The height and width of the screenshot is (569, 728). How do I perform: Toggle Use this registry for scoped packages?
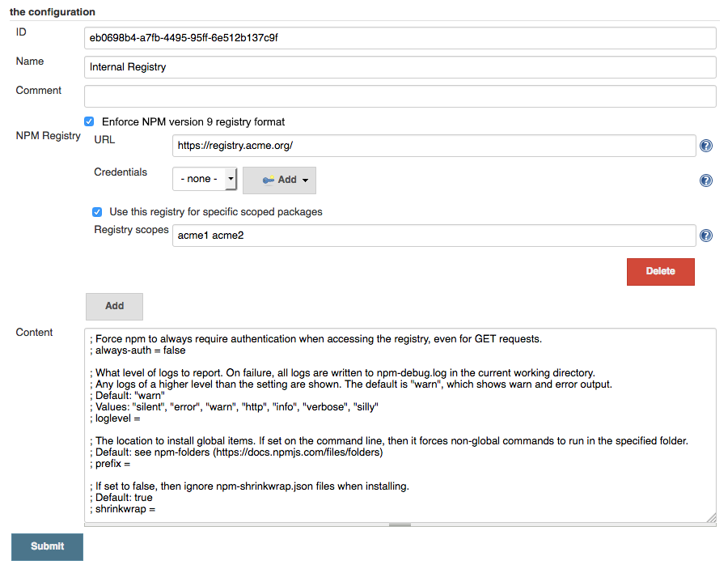tap(97, 212)
